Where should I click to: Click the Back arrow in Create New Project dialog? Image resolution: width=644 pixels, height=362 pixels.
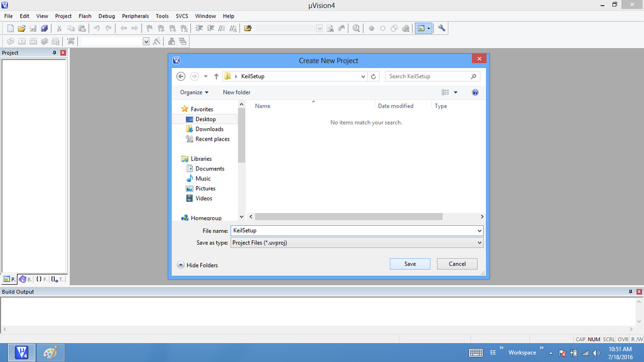pyautogui.click(x=181, y=76)
